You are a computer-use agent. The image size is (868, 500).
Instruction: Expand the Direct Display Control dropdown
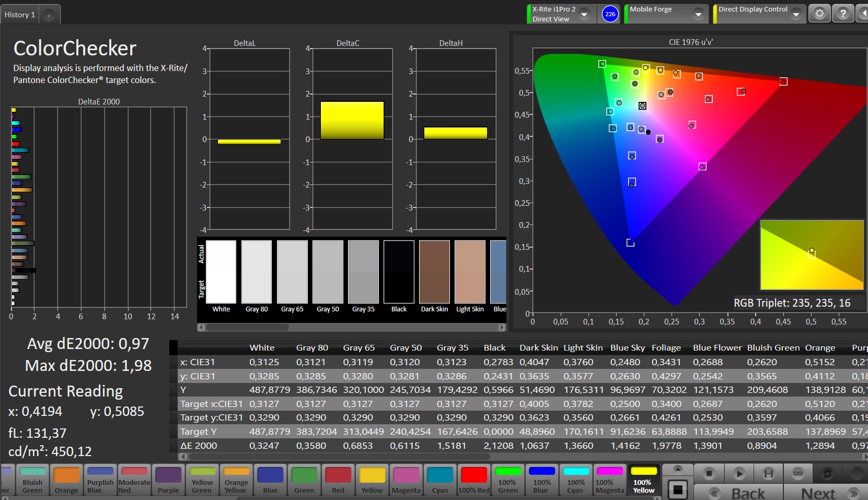796,14
